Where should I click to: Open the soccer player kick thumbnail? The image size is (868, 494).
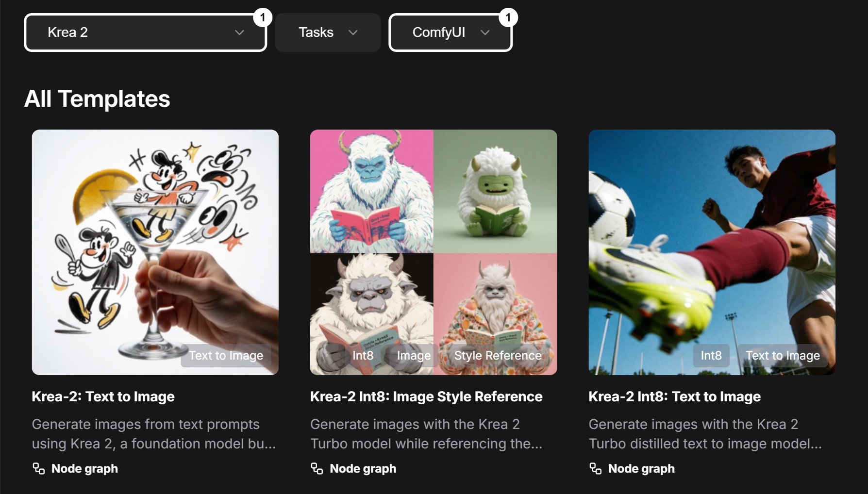tap(712, 252)
